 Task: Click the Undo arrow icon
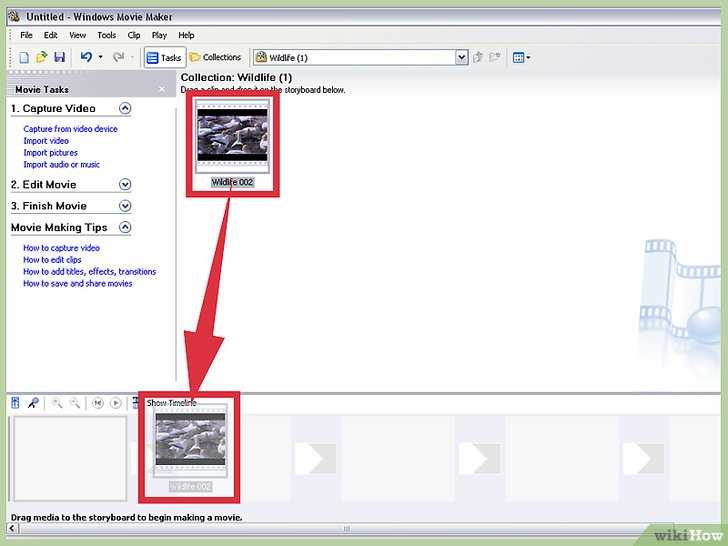point(86,57)
